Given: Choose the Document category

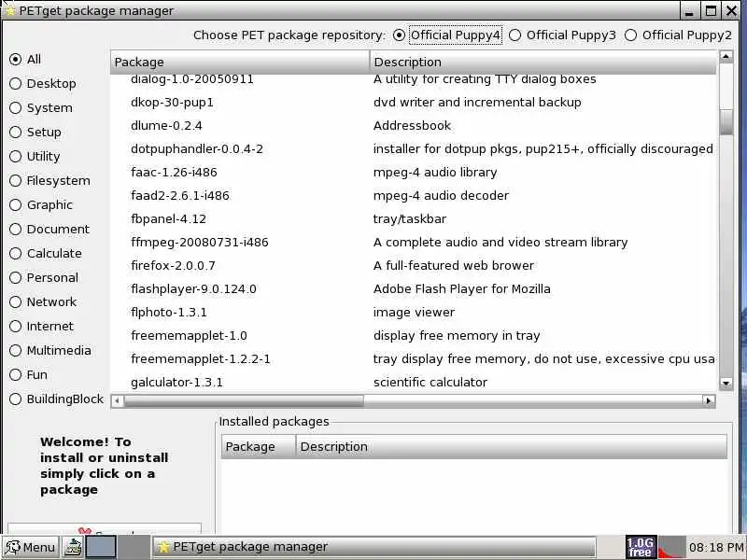Looking at the screenshot, I should click(x=49, y=229).
